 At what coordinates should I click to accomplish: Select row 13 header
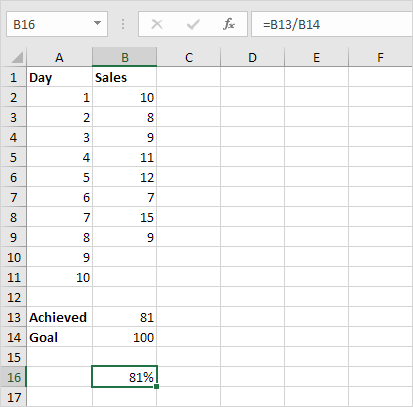(13, 317)
